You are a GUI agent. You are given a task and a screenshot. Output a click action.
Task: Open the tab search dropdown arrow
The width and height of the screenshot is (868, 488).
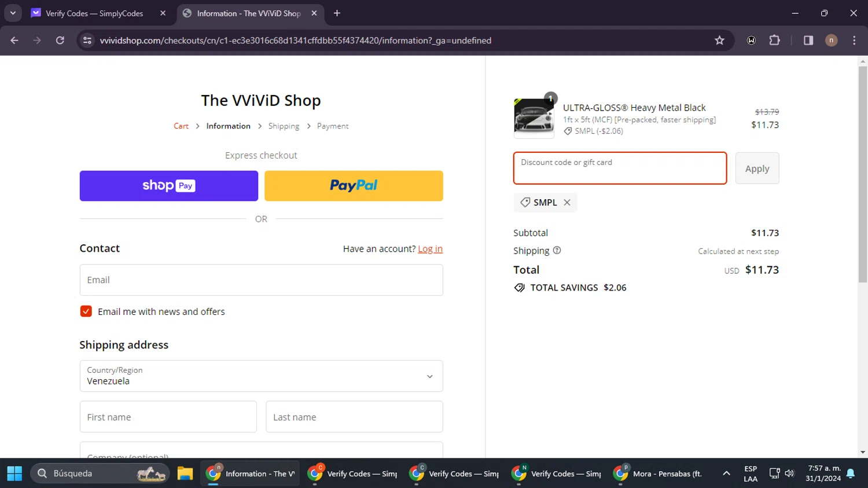(13, 13)
